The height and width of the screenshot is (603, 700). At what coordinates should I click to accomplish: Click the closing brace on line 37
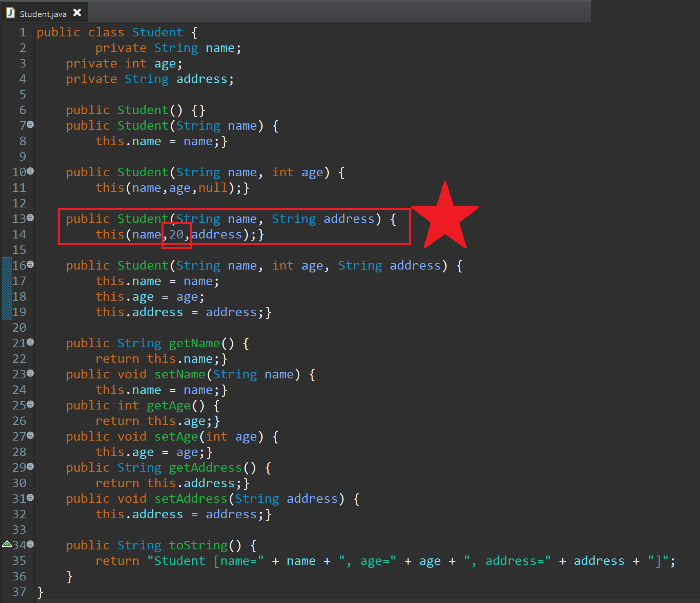pos(40,592)
